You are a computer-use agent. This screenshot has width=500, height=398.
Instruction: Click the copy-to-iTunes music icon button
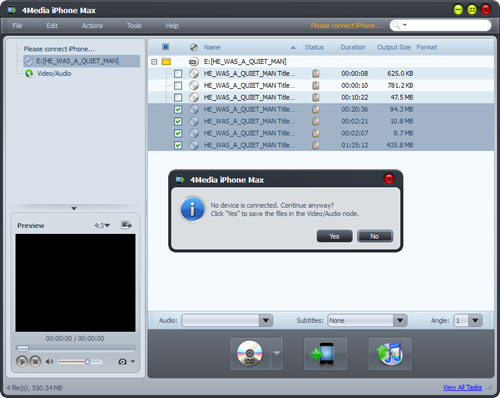[x=390, y=354]
